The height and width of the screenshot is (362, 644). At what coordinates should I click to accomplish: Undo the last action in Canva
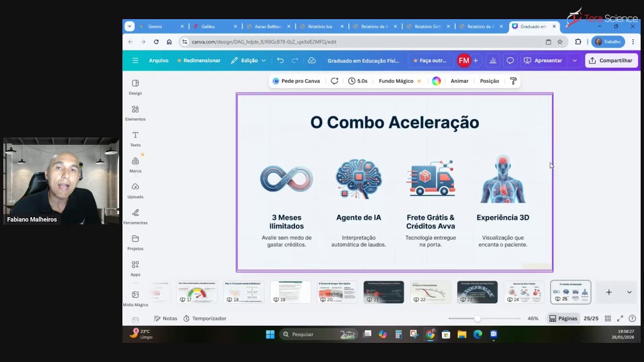[280, 60]
